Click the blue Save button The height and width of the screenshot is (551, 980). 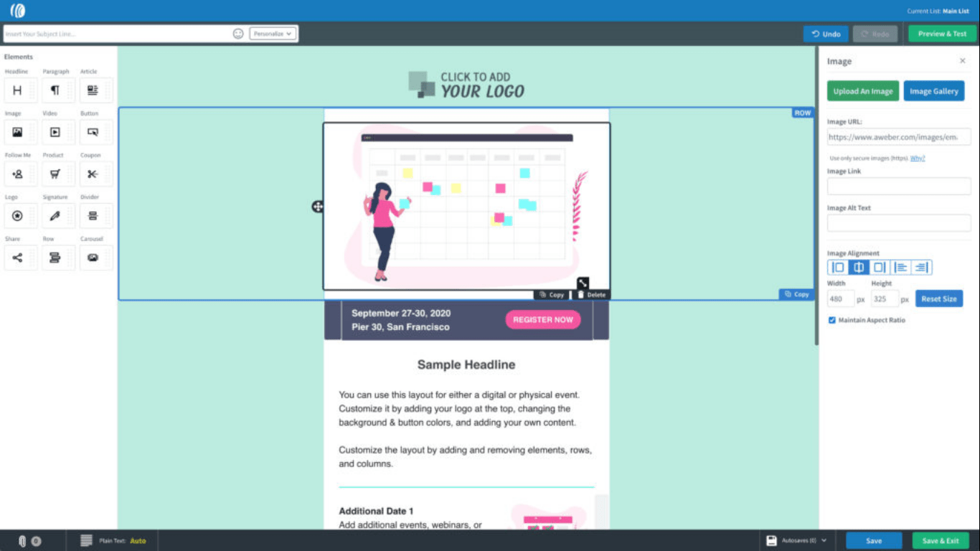[x=874, y=541]
